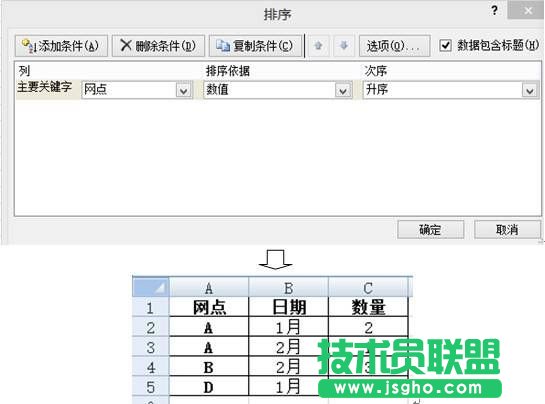545x404 pixels.
Task: Click the 数量 header cell
Action: click(368, 307)
